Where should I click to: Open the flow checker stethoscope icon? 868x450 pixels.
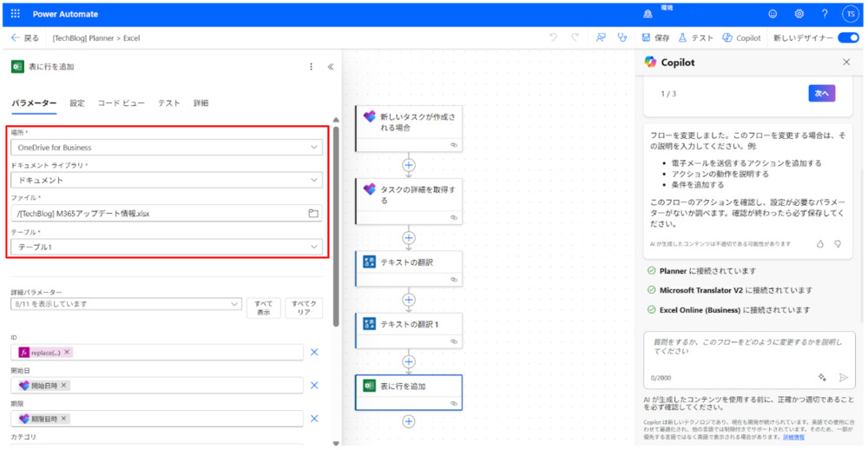pyautogui.click(x=622, y=37)
